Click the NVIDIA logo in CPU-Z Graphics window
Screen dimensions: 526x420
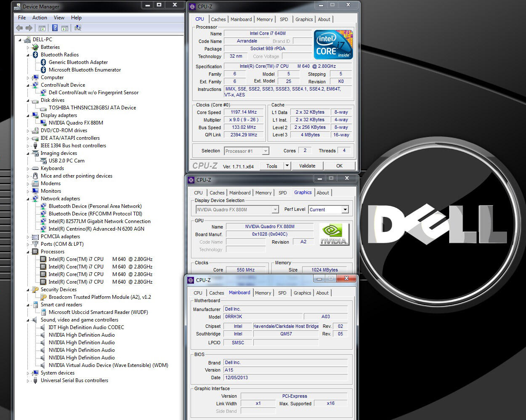[x=334, y=234]
